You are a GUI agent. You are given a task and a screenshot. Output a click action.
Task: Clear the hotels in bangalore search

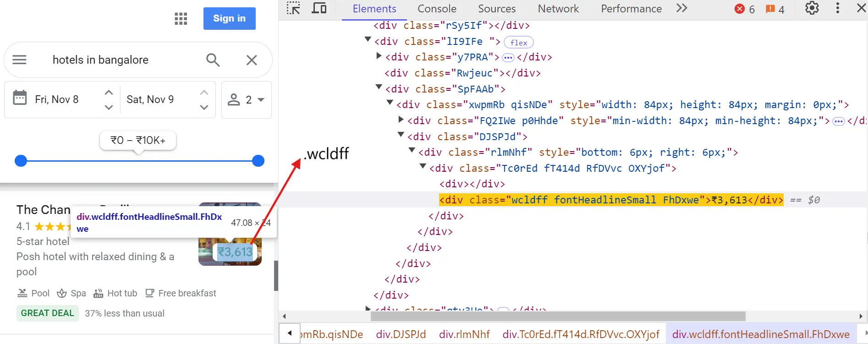pyautogui.click(x=252, y=60)
